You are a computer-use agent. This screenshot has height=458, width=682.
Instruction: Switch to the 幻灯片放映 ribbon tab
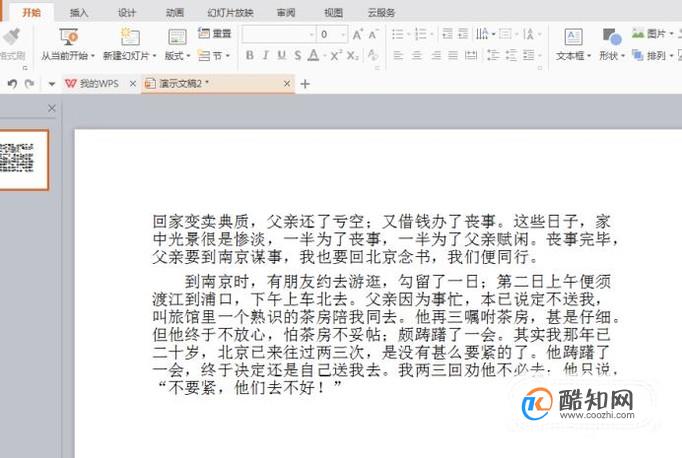click(x=230, y=13)
